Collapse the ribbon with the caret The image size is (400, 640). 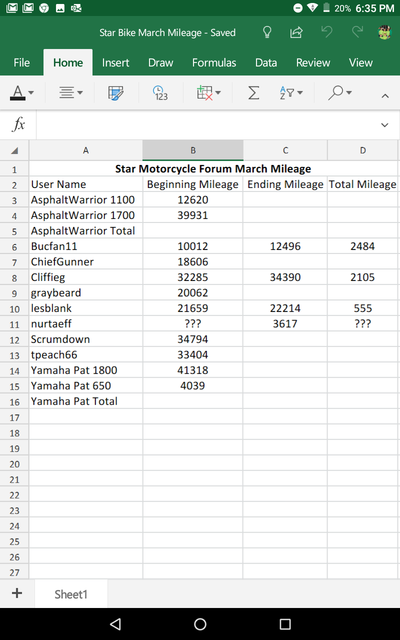(x=384, y=96)
